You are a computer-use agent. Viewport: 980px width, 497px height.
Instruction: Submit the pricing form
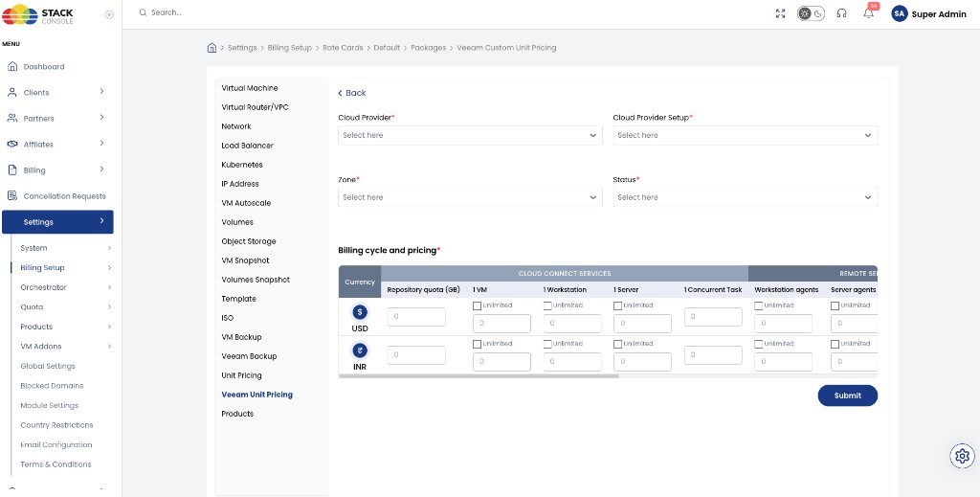(x=848, y=395)
